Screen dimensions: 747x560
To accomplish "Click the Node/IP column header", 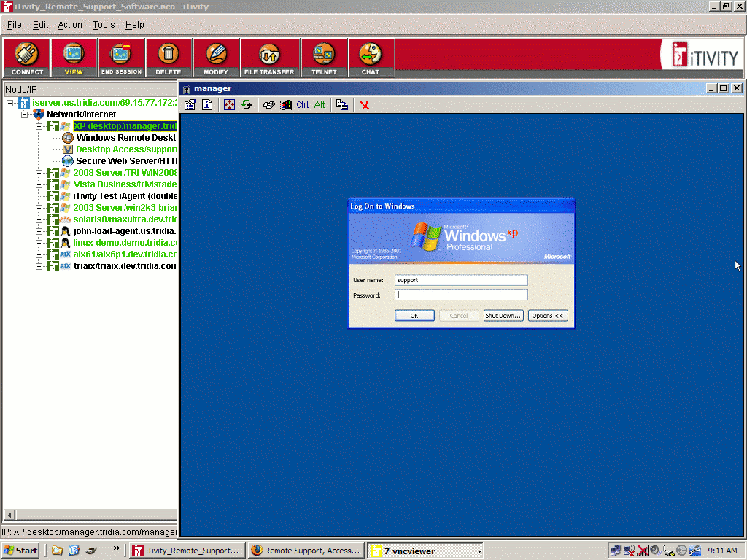I will click(90, 89).
